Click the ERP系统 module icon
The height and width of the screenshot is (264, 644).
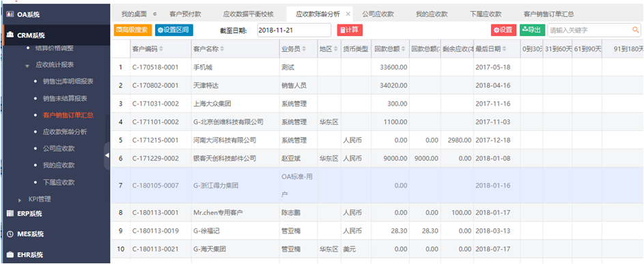coord(10,214)
